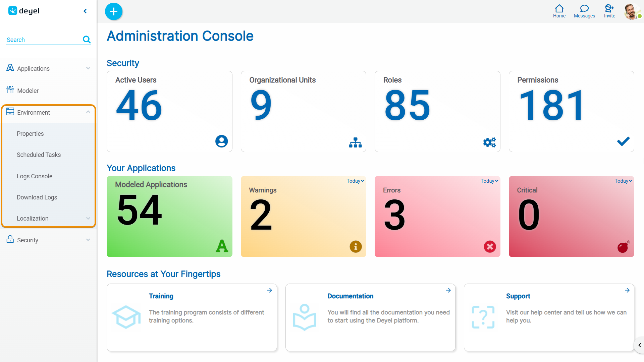The width and height of the screenshot is (644, 362).
Task: Open the Training resource arrow link
Action: click(270, 290)
